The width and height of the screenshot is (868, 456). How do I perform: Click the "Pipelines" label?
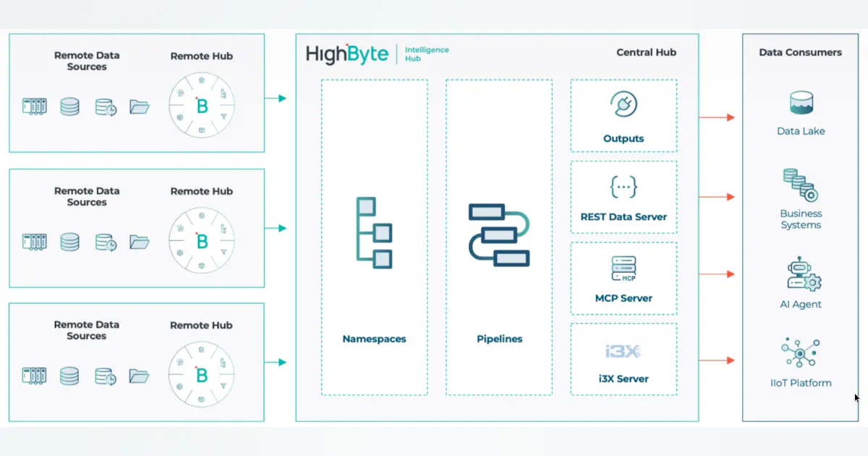[499, 339]
